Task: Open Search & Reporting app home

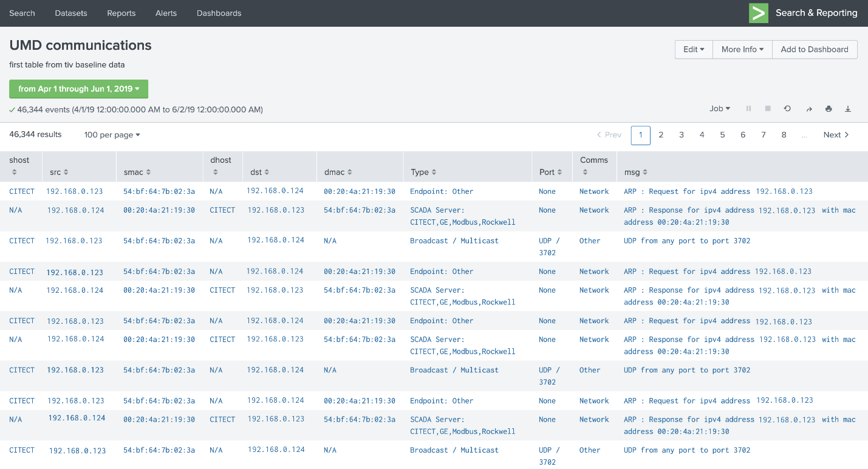Action: click(816, 12)
